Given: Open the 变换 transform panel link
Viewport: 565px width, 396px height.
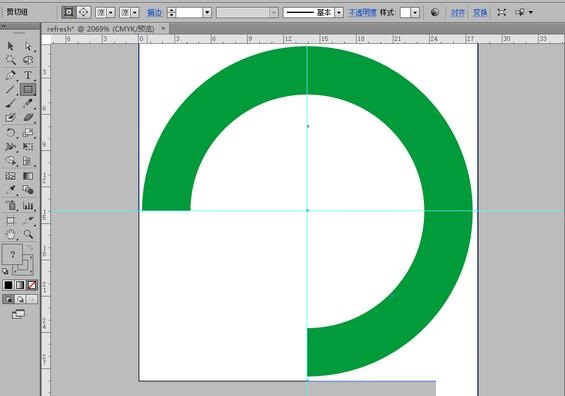Looking at the screenshot, I should 480,13.
